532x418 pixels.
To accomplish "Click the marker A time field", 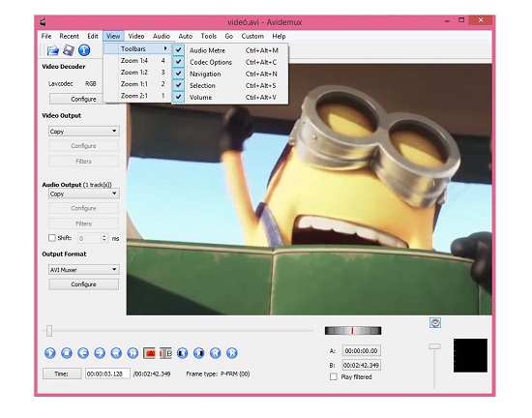I will click(x=361, y=351).
